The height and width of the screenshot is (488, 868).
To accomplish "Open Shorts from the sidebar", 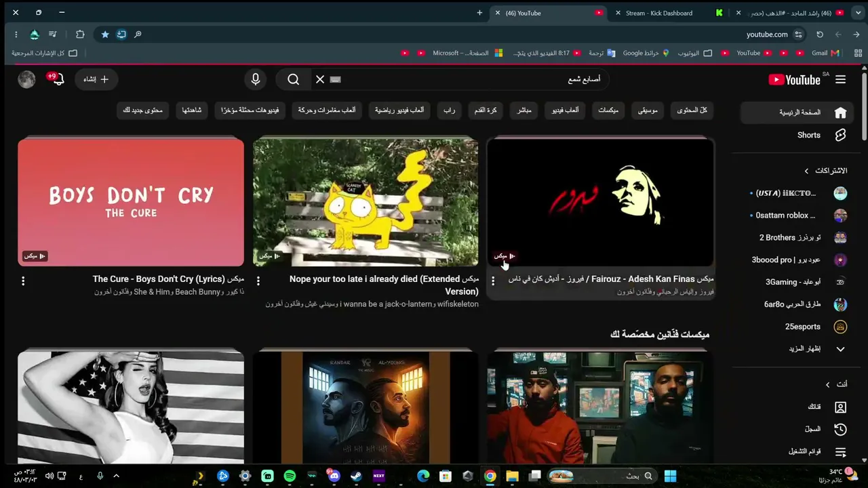I will pyautogui.click(x=797, y=135).
